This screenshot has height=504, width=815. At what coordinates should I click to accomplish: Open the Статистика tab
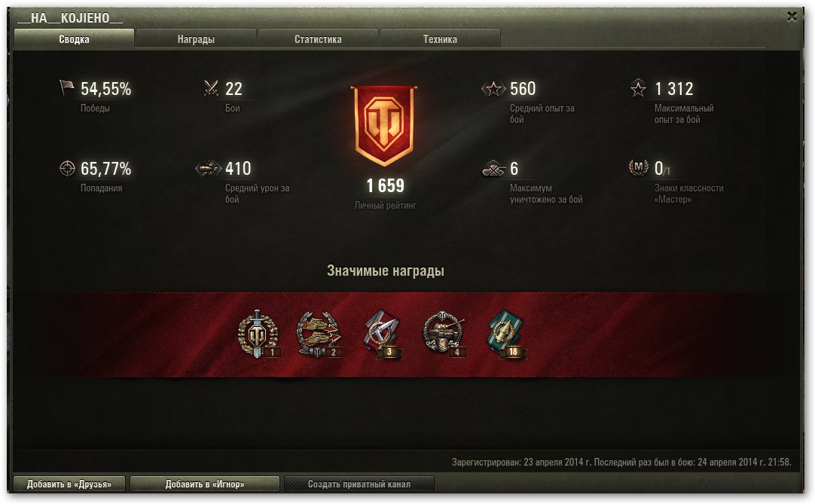[x=318, y=39]
